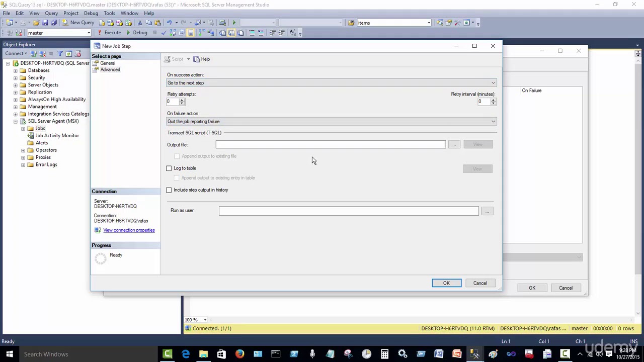Click Cancel in the background dialog window

click(566, 288)
